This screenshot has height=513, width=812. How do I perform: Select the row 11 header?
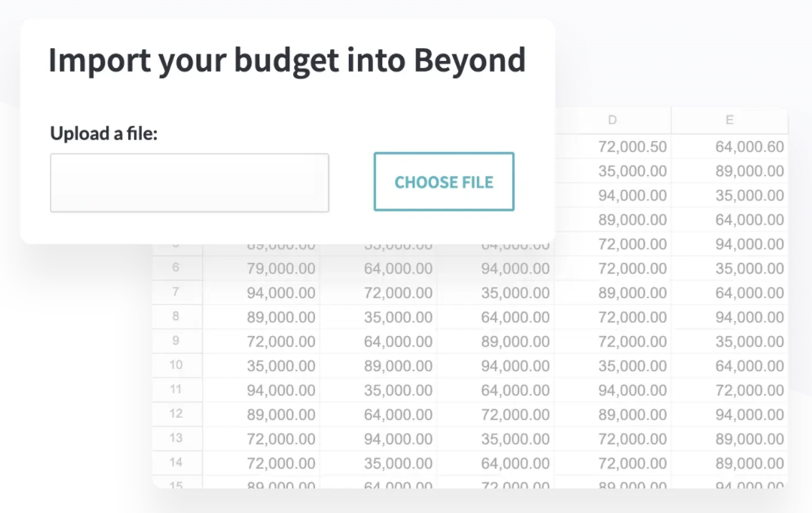[176, 390]
